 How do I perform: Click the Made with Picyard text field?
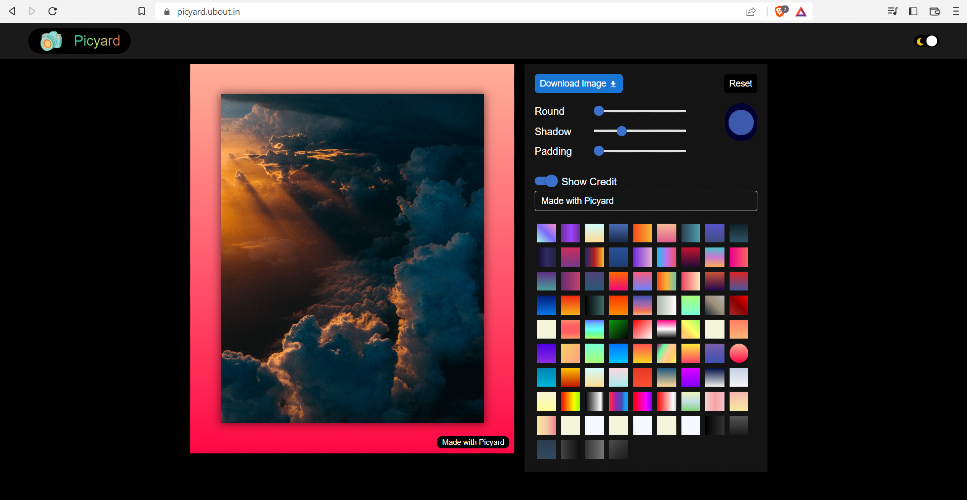pos(646,201)
